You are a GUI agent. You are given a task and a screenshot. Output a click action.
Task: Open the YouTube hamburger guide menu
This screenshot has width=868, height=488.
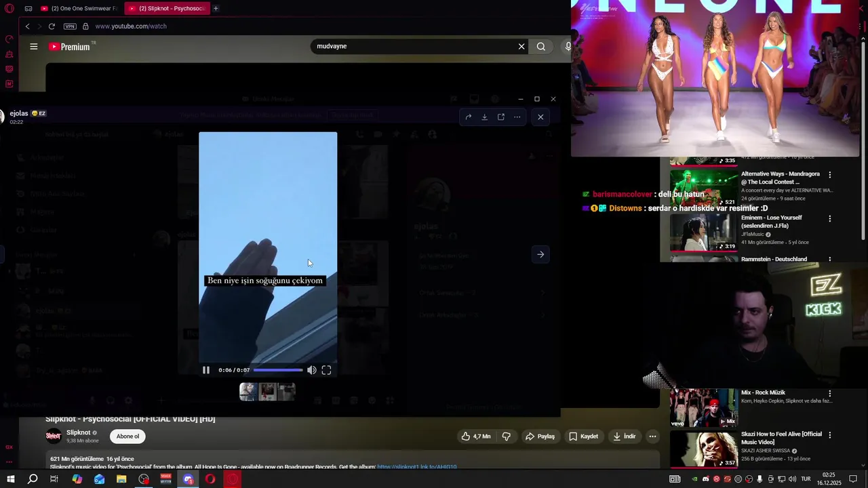pos(34,47)
